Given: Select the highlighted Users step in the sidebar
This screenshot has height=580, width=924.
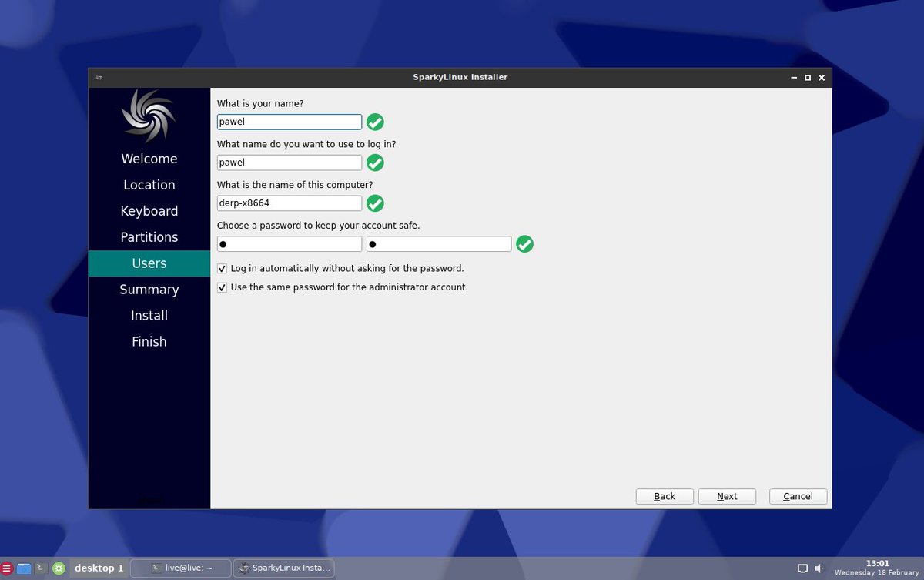Looking at the screenshot, I should [149, 263].
